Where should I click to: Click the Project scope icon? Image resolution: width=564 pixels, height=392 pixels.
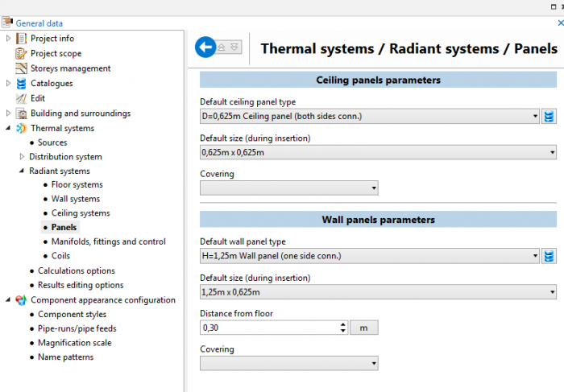point(21,54)
